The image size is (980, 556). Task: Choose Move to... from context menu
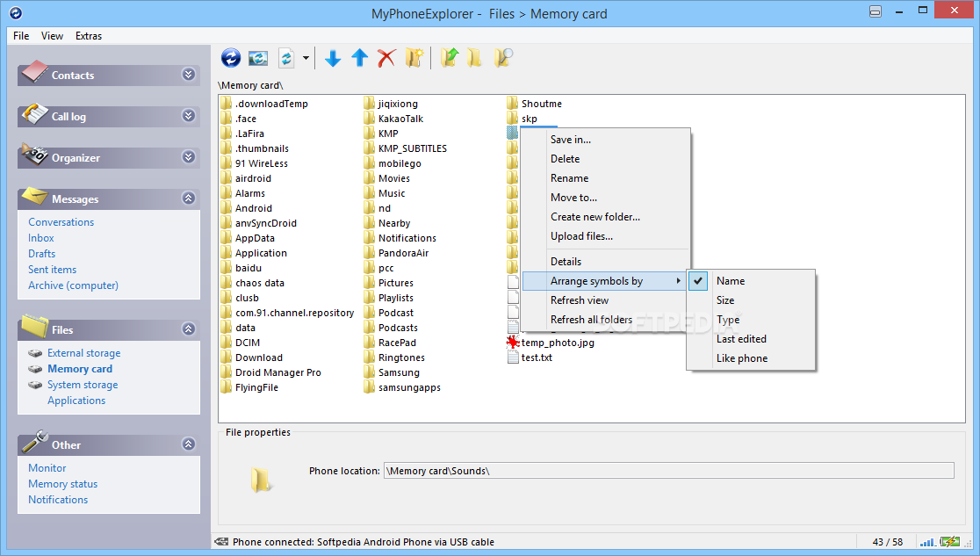click(x=604, y=198)
